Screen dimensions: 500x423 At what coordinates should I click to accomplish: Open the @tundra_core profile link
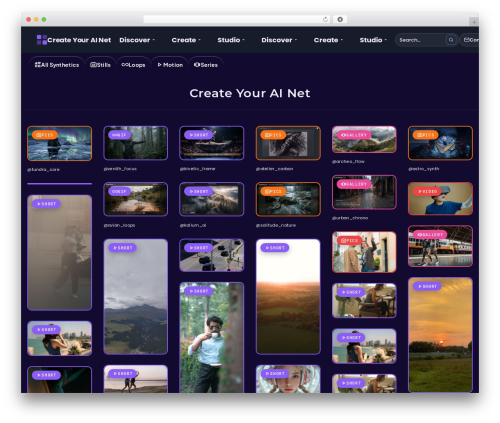tap(43, 170)
